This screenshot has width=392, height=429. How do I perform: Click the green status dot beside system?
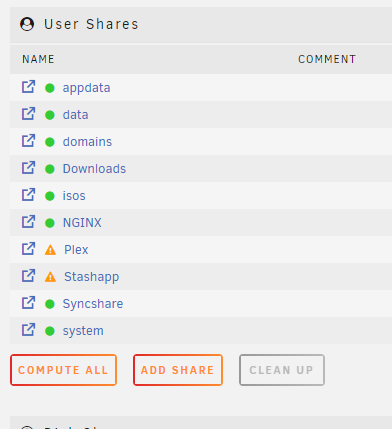(x=50, y=331)
